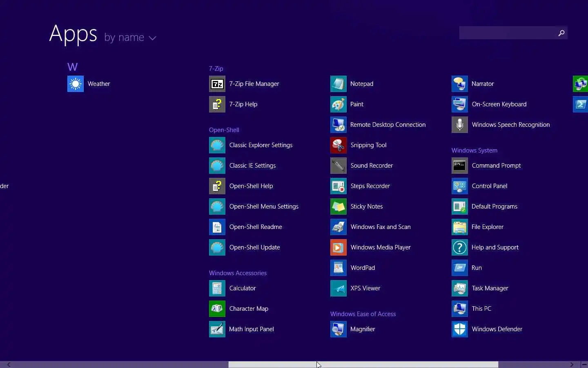Open the PowerShell icon at right edge
This screenshot has height=368, width=588.
[x=580, y=104]
